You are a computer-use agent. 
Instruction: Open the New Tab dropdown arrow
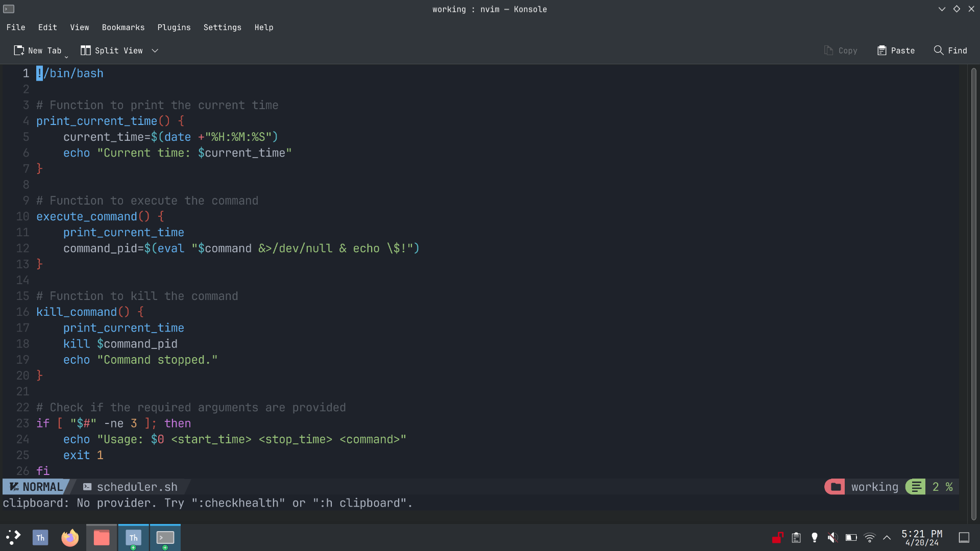(x=66, y=57)
